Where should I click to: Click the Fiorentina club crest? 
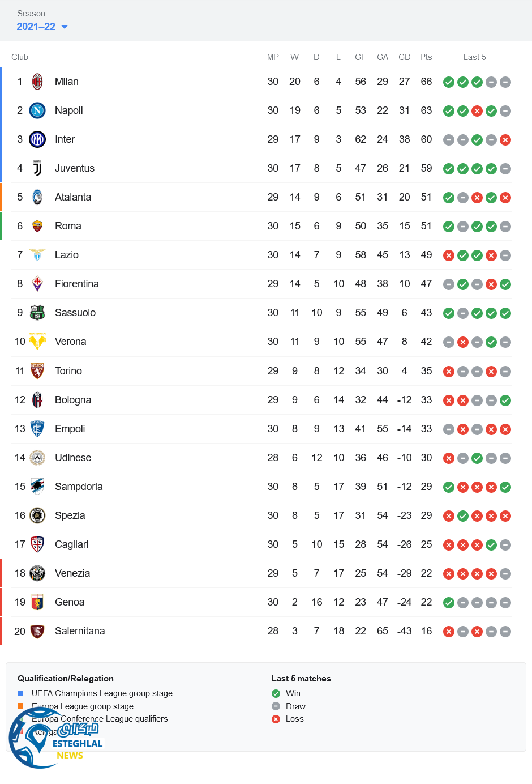(37, 284)
